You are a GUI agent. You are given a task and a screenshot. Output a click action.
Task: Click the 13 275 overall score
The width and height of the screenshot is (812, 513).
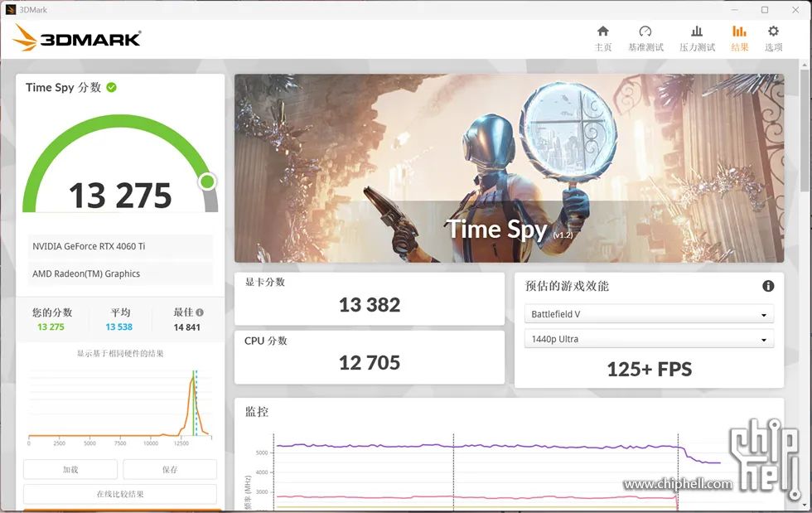click(x=120, y=196)
